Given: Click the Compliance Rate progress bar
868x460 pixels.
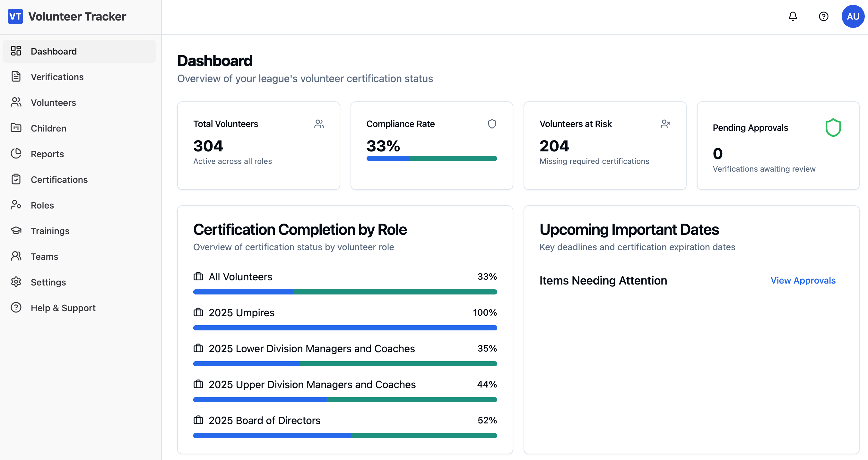Looking at the screenshot, I should click(431, 158).
